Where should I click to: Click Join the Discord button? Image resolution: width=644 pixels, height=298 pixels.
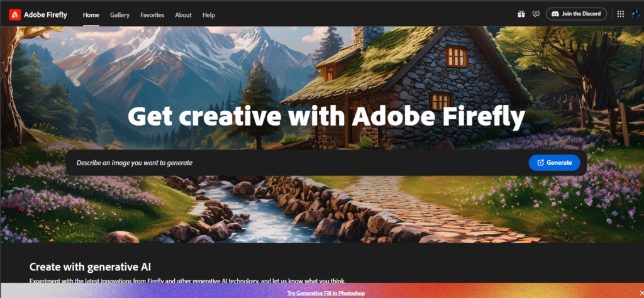point(576,14)
